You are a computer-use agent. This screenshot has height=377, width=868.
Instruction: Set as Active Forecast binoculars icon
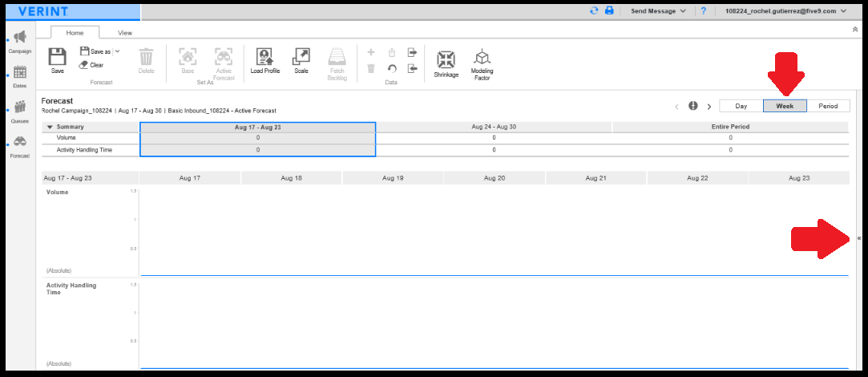click(224, 57)
